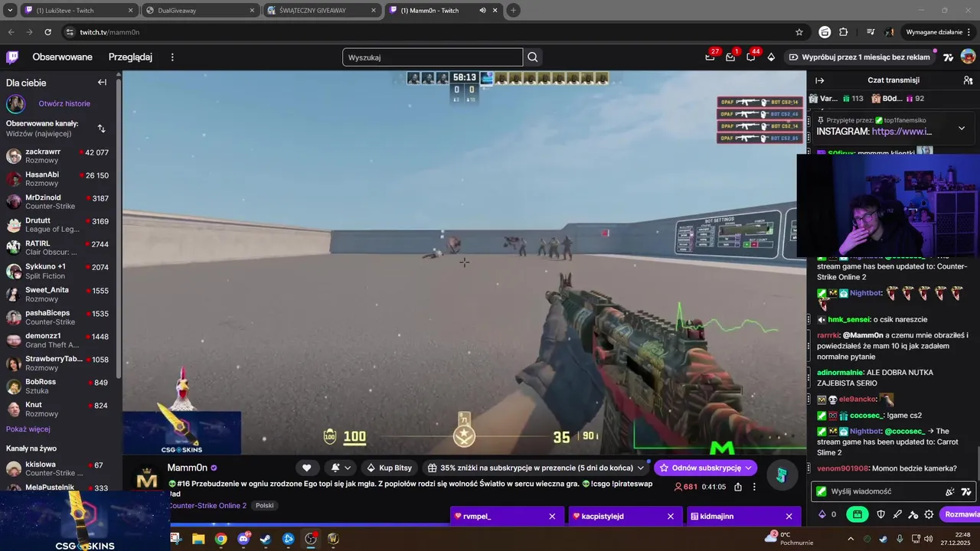Open the Get Bits diamond icon in header

click(x=771, y=57)
